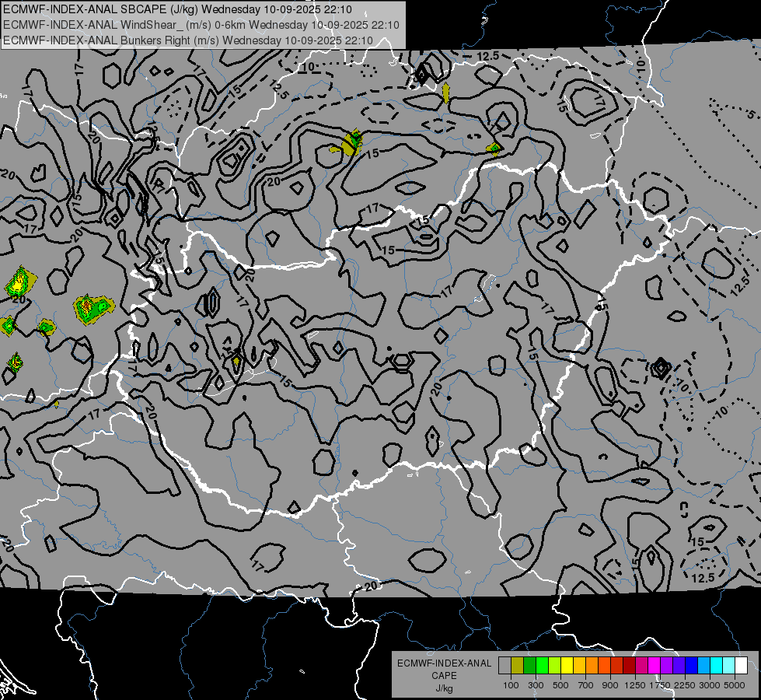Click the J/kg unit label in legend
The width and height of the screenshot is (761, 700).
click(x=444, y=688)
